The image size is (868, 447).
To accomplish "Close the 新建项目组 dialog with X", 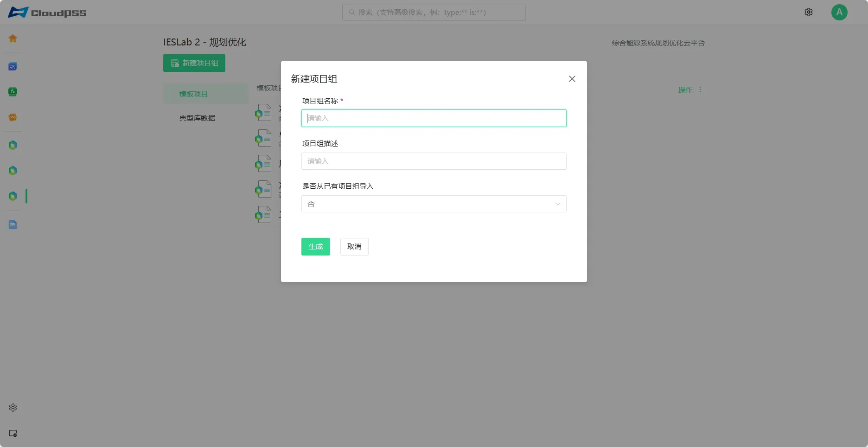I will click(572, 79).
